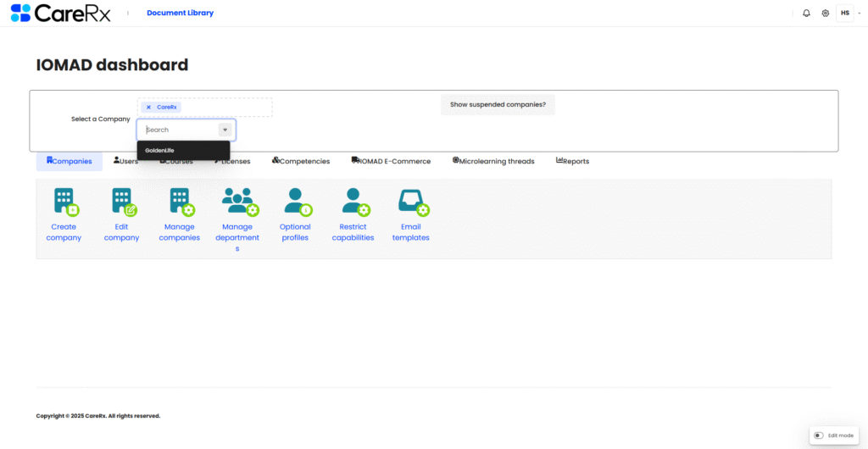This screenshot has width=868, height=449.
Task: Click the CareRx logo
Action: coord(61,13)
